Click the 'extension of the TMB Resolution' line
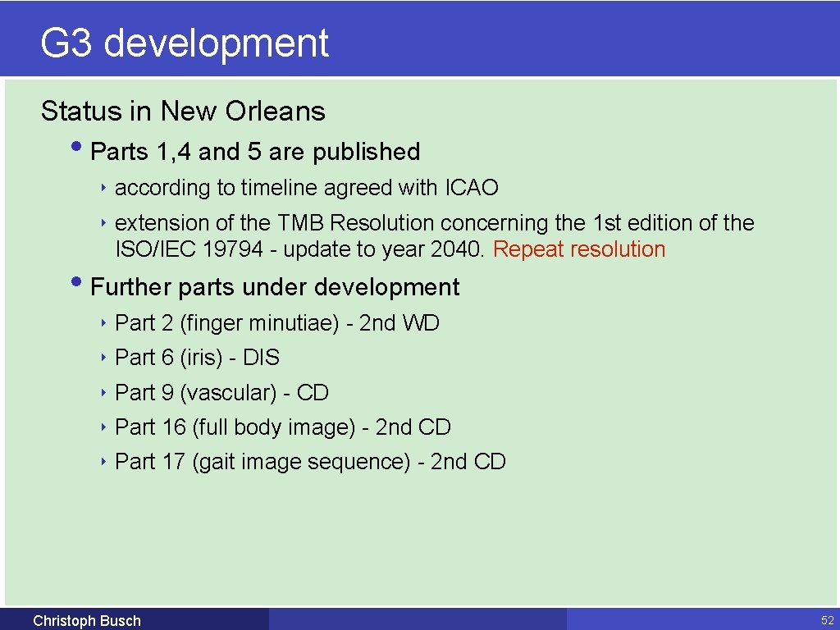The height and width of the screenshot is (630, 840). (435, 223)
